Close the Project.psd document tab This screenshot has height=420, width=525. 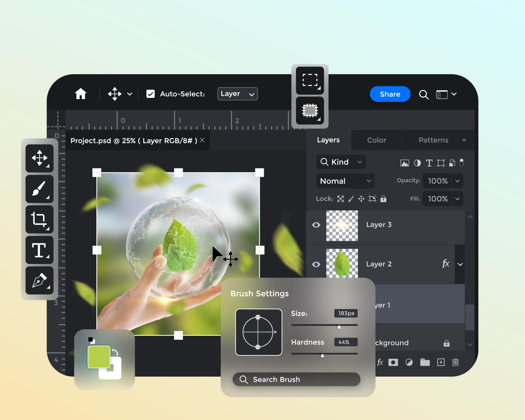tap(202, 140)
